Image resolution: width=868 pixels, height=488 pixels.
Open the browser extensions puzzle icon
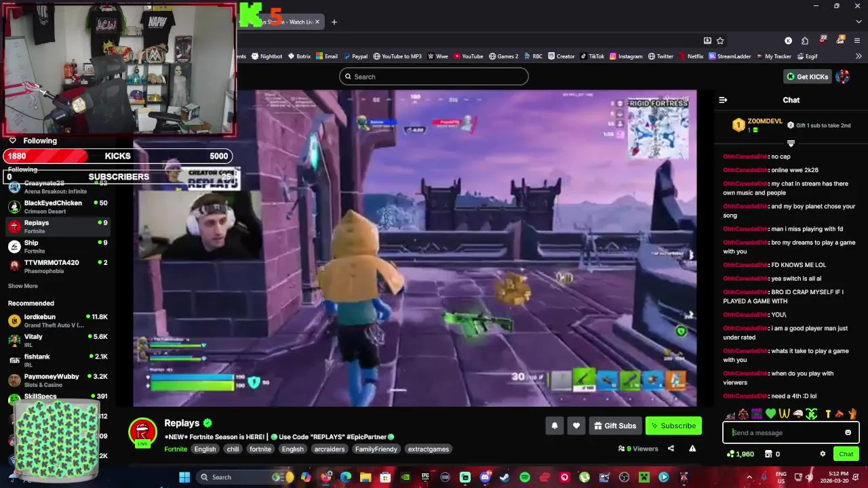pyautogui.click(x=805, y=41)
